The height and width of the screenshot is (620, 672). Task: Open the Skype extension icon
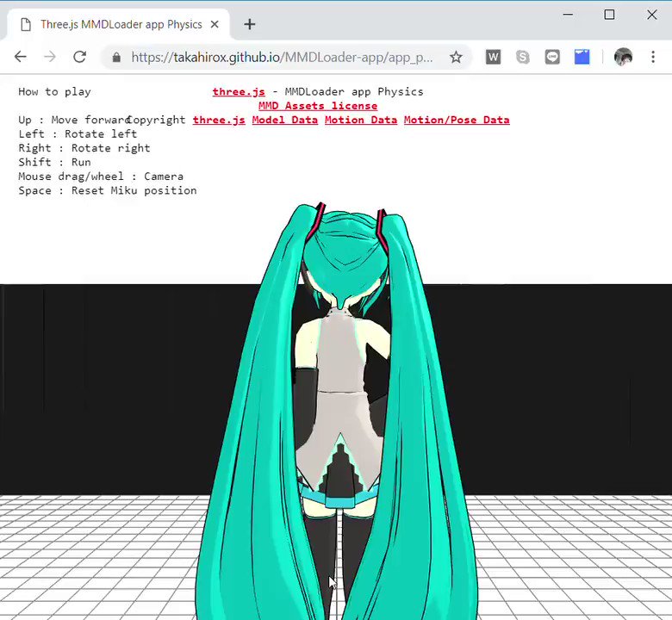pos(522,57)
